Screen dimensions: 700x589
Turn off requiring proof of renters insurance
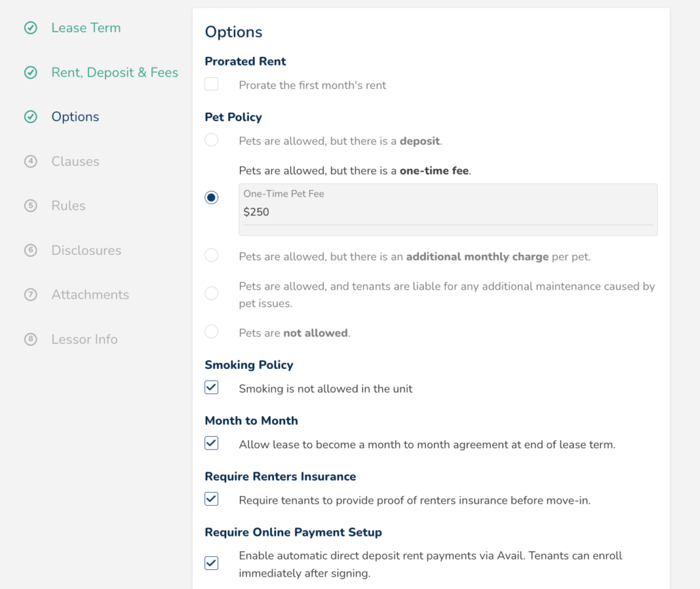pos(211,499)
